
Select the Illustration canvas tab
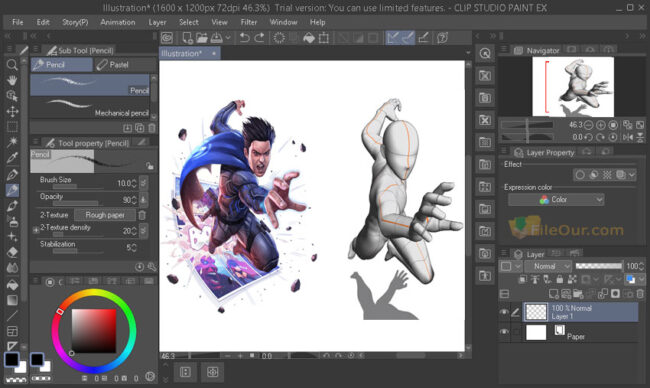click(190, 53)
